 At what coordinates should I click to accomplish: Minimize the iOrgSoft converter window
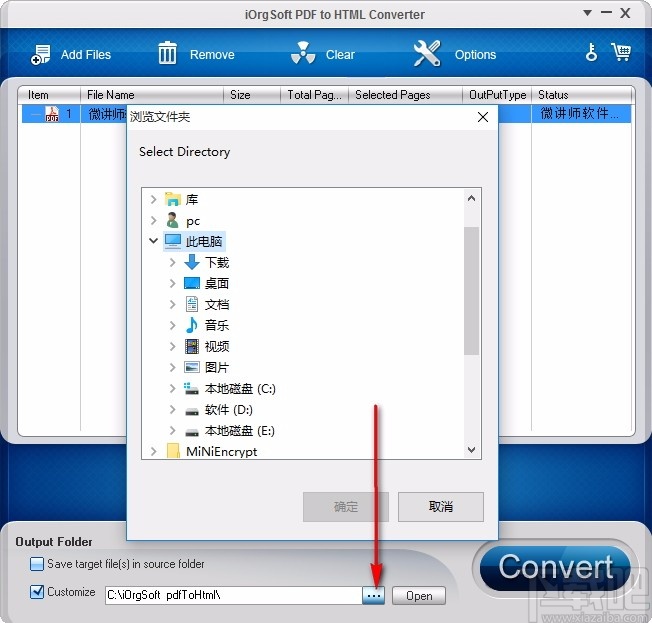[606, 12]
